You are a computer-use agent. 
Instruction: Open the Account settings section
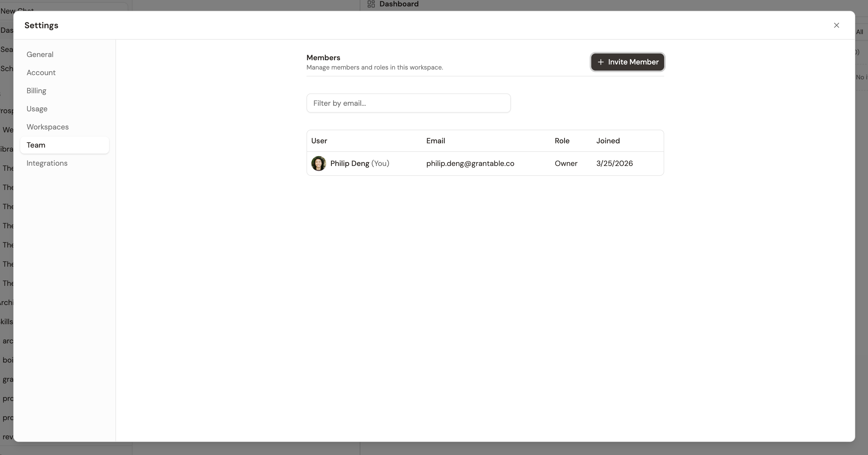tap(41, 72)
